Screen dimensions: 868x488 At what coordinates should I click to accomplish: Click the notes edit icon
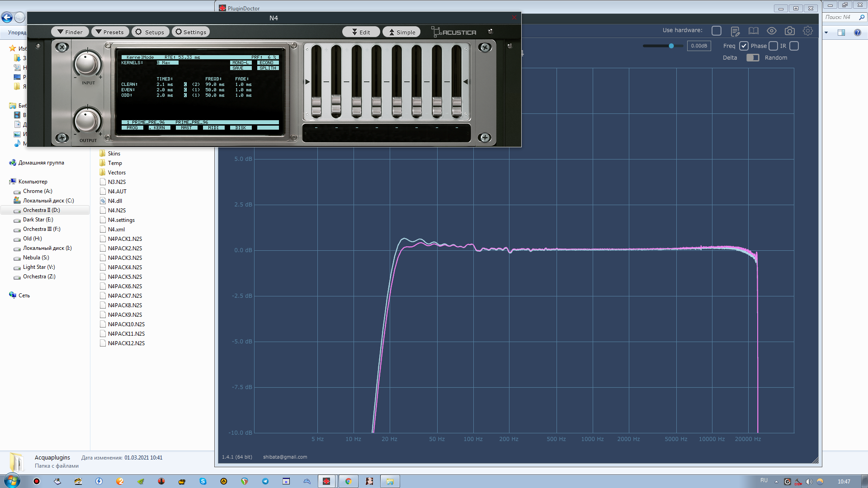click(x=735, y=31)
